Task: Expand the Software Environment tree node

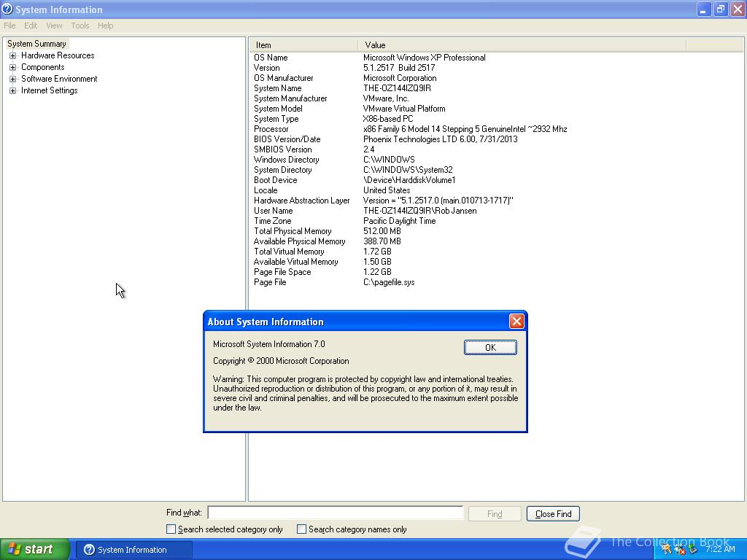Action: (x=13, y=79)
